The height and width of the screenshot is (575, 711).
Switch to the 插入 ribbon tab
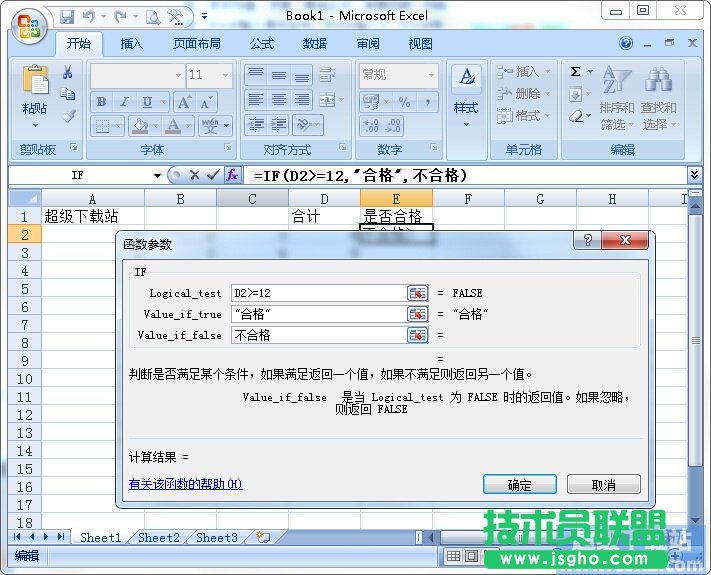(x=132, y=44)
